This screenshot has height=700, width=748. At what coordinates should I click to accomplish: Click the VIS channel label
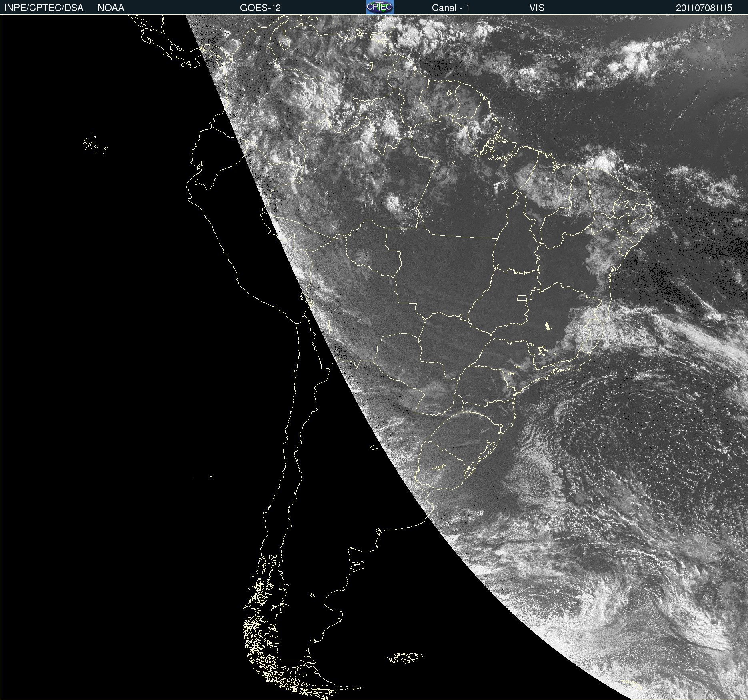[x=537, y=8]
